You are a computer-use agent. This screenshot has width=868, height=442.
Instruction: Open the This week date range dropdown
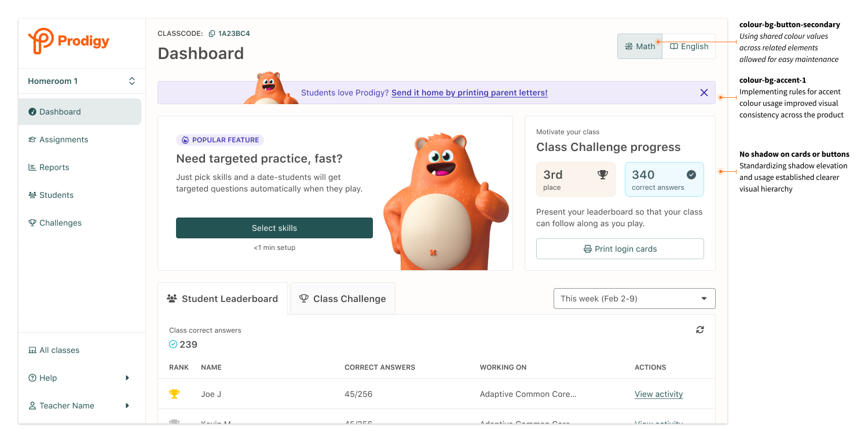634,299
